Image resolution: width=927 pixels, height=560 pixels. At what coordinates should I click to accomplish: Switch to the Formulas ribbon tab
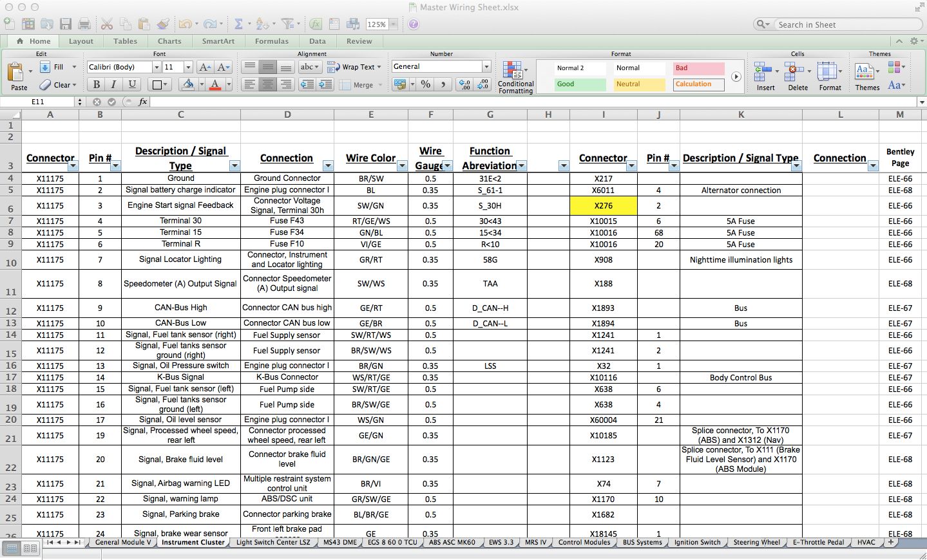[272, 41]
